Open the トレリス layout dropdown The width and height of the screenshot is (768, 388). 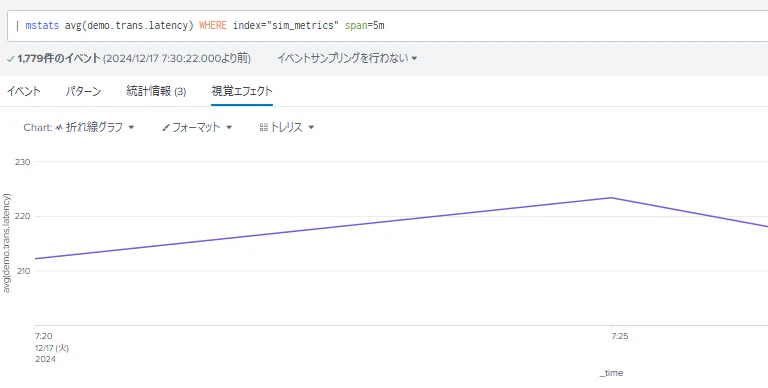tap(287, 127)
